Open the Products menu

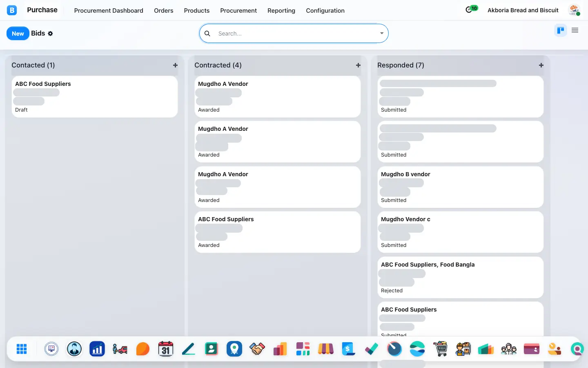tap(197, 11)
